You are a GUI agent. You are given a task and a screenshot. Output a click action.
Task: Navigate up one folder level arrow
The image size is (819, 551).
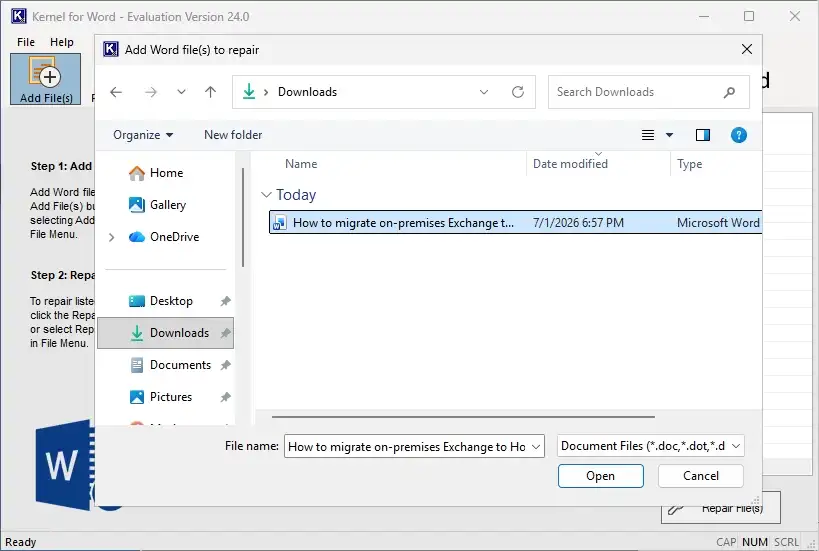[210, 92]
